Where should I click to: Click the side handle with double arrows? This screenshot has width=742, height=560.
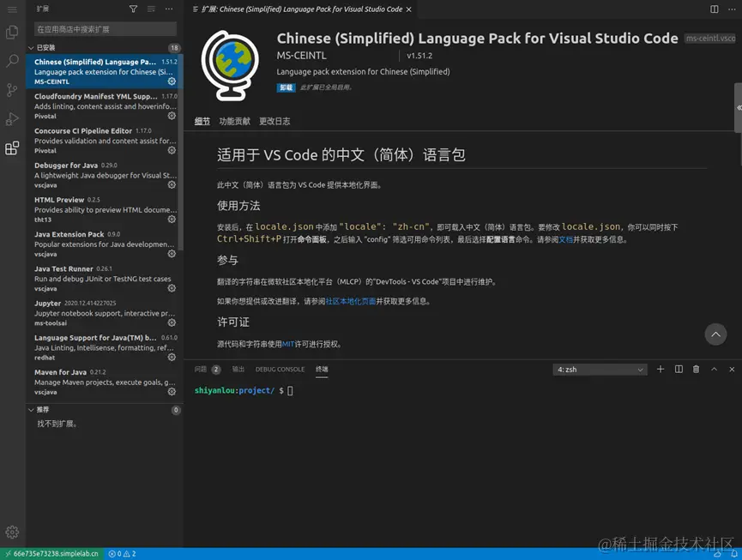(739, 108)
